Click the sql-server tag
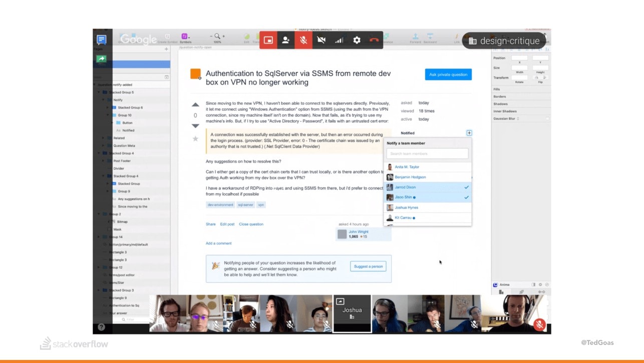This screenshot has height=363, width=644. click(245, 205)
